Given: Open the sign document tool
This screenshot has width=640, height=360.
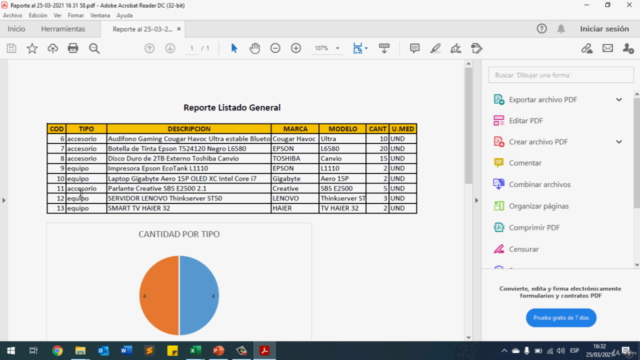Looking at the screenshot, I should point(456,48).
